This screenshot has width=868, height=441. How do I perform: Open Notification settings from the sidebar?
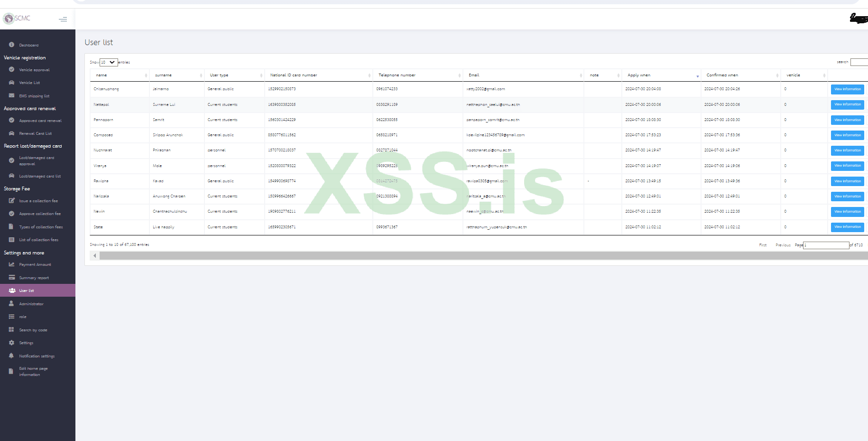37,356
